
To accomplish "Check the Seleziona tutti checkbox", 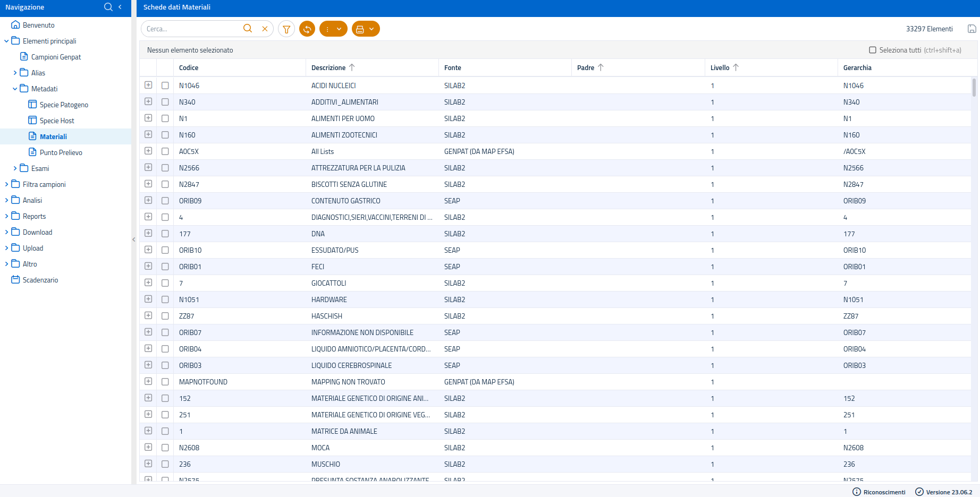I will 873,50.
